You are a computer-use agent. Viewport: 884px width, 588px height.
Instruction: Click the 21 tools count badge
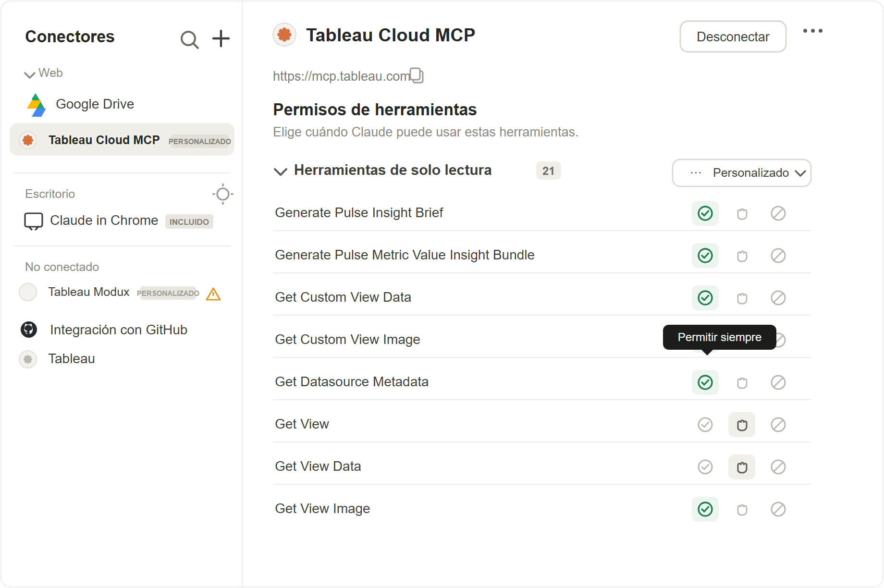tap(548, 171)
